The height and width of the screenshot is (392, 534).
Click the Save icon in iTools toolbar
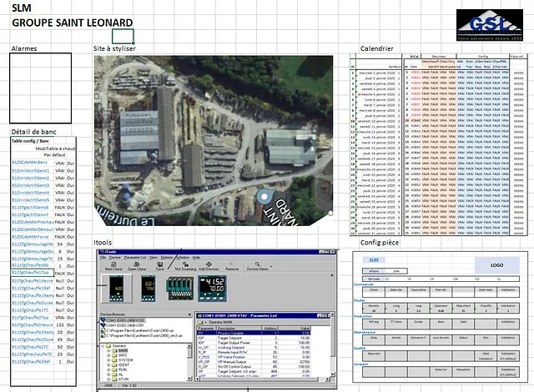[x=159, y=266]
